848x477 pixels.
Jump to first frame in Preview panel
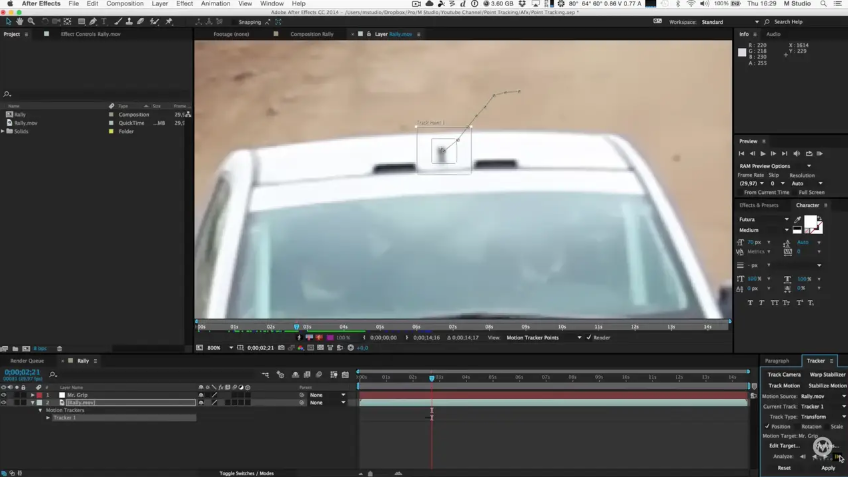coord(741,154)
